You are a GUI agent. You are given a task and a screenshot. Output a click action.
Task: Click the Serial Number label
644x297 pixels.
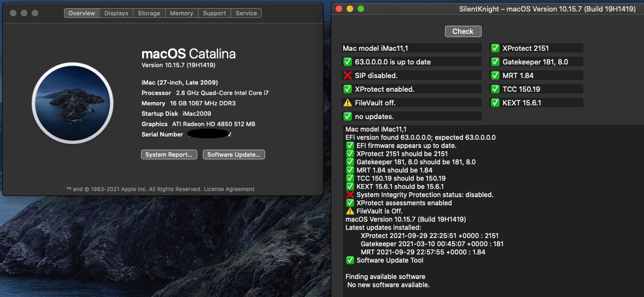[x=162, y=134]
